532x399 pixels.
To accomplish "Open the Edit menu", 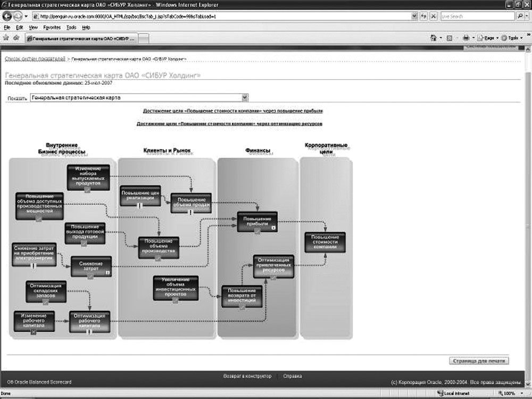I will pyautogui.click(x=19, y=28).
